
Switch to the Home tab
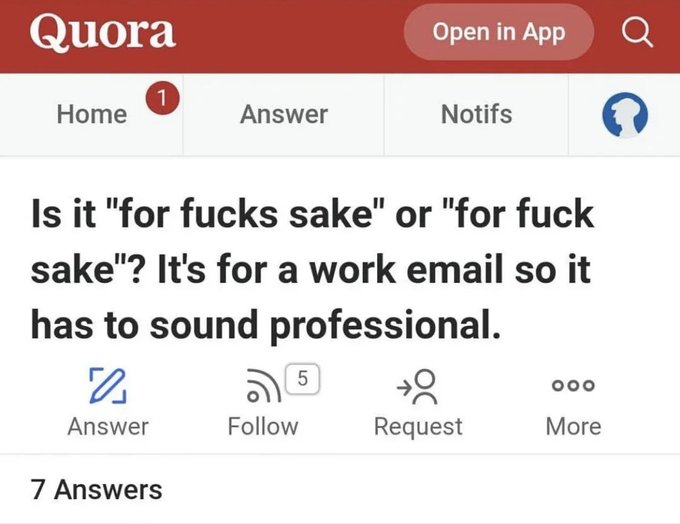pos(92,115)
